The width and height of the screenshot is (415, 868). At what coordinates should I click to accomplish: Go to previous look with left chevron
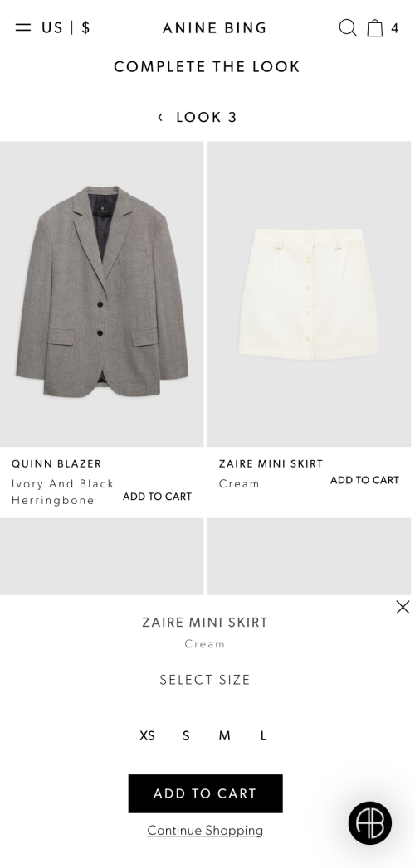160,117
